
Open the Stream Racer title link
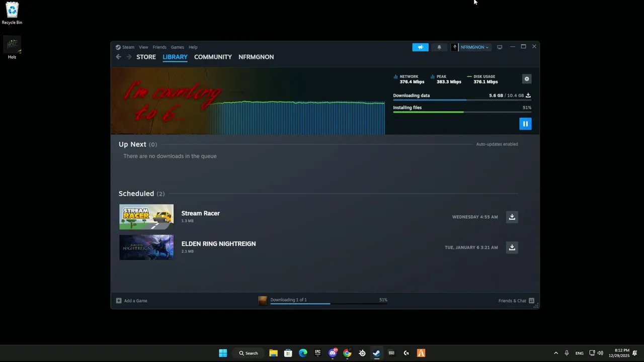click(200, 213)
